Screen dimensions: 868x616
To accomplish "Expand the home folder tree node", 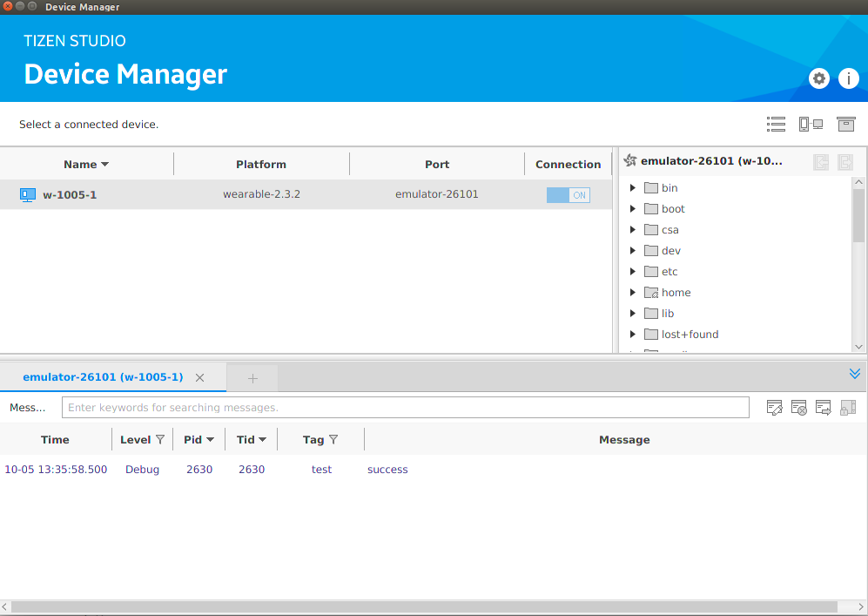I will point(633,293).
